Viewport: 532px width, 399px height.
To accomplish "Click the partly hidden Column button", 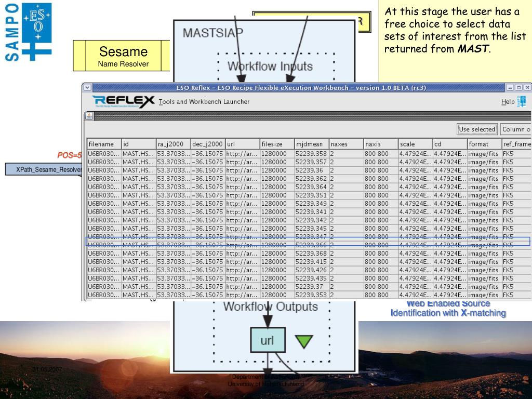I will (516, 129).
